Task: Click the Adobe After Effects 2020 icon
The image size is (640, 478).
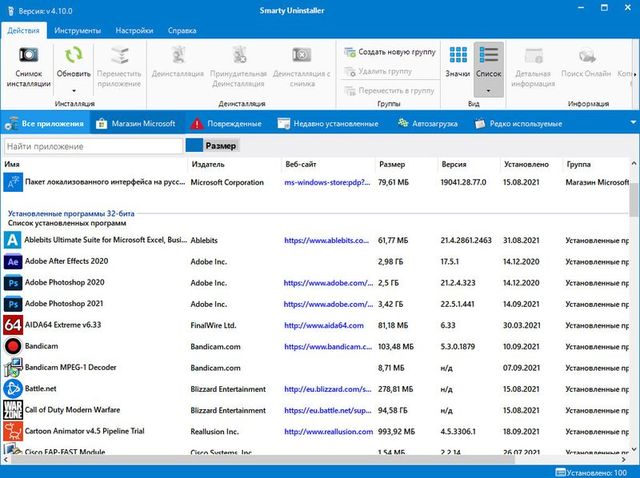Action: (x=13, y=261)
